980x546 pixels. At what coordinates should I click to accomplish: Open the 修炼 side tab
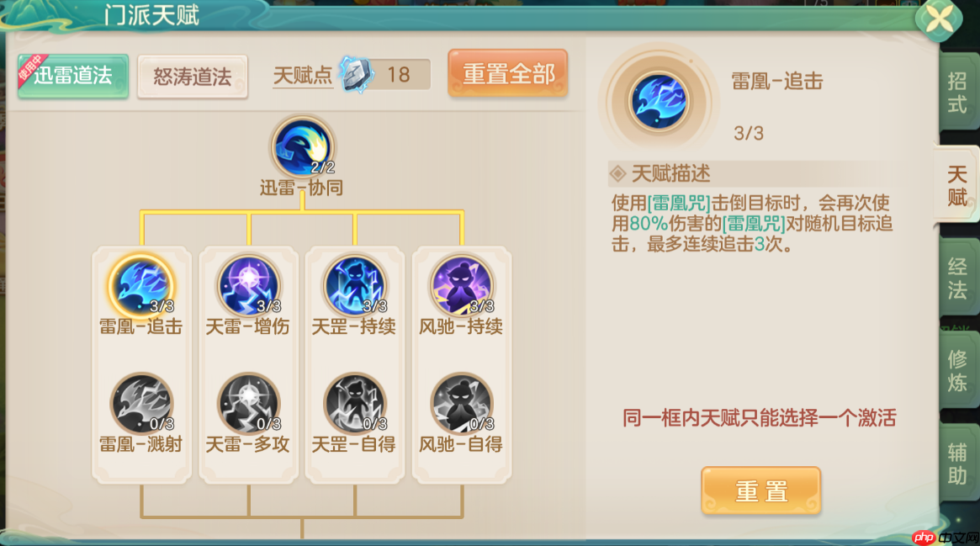pos(957,370)
